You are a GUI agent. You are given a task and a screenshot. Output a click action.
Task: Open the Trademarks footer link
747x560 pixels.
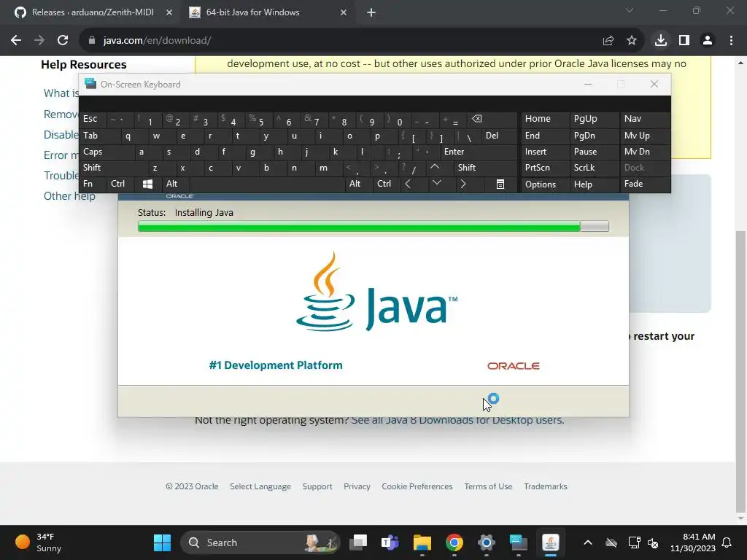click(x=546, y=486)
